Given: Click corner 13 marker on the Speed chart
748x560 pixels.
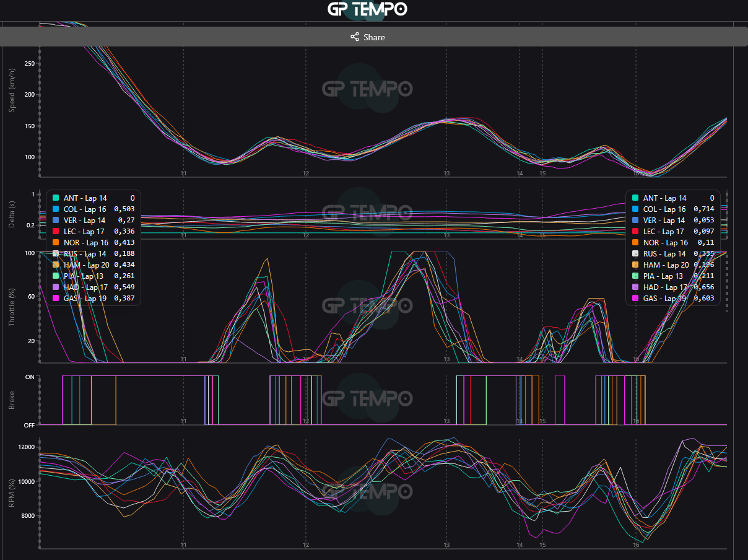Looking at the screenshot, I should [x=446, y=173].
